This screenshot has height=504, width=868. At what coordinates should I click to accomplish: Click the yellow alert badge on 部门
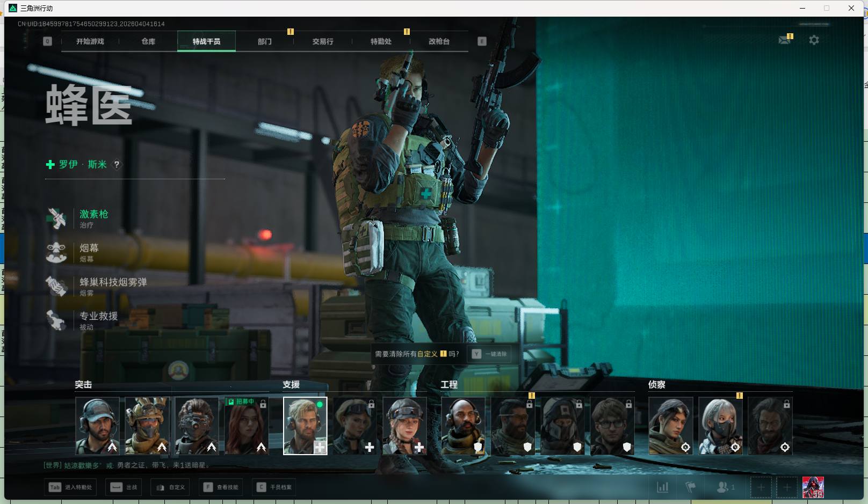(x=291, y=32)
